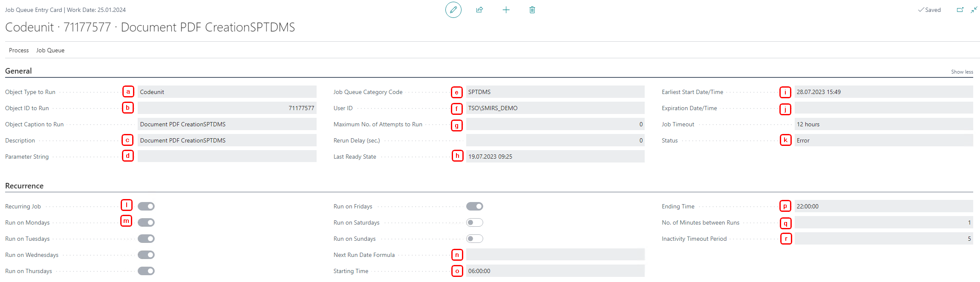
Task: Click Run on Saturdays label
Action: pos(357,222)
